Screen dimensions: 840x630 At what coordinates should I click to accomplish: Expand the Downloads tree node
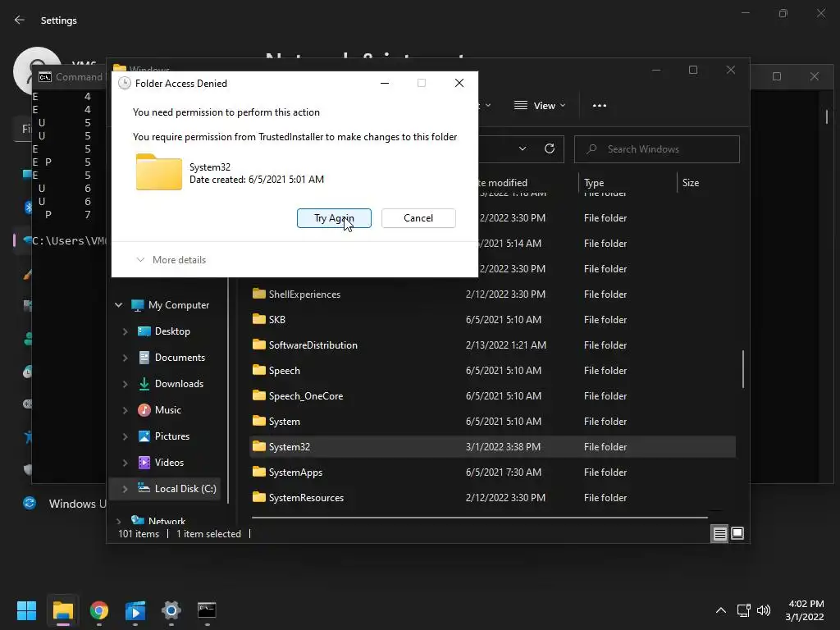[125, 384]
